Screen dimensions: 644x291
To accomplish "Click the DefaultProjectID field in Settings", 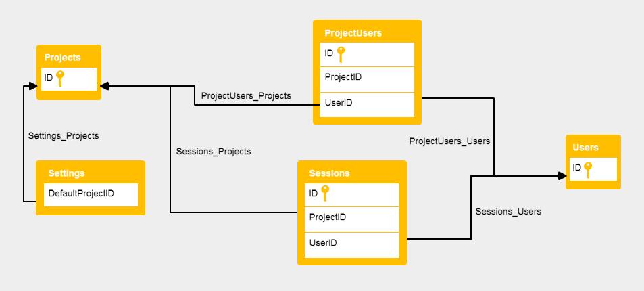I will (81, 193).
